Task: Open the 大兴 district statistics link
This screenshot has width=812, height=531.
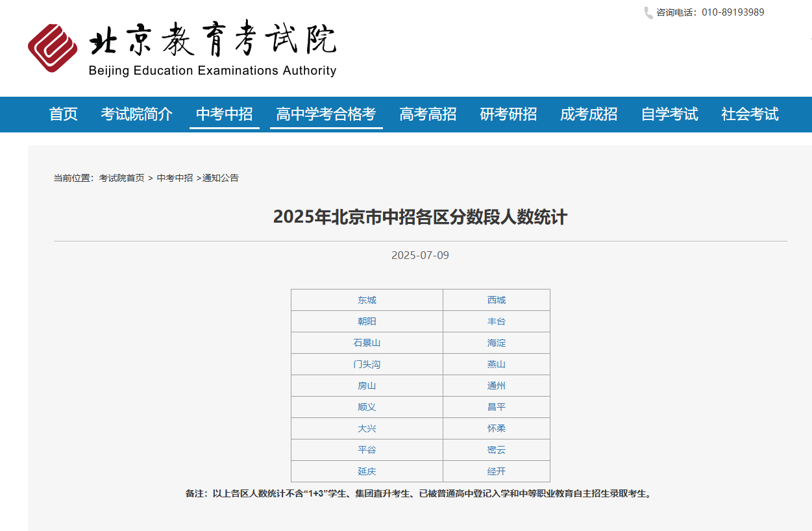Action: (367, 428)
